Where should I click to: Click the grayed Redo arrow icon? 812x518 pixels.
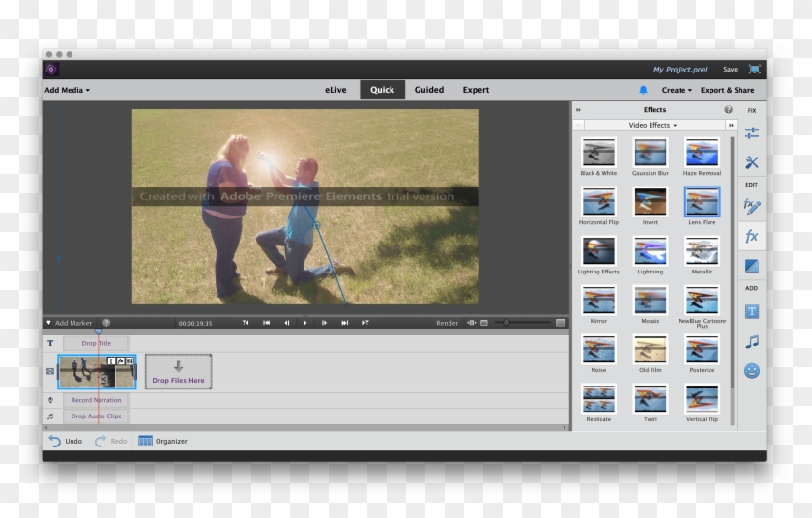coord(100,441)
